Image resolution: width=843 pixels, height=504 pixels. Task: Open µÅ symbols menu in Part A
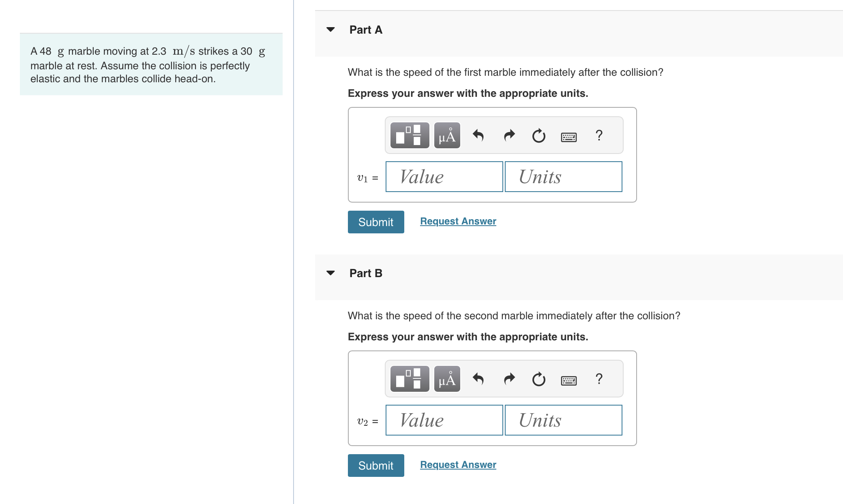(x=447, y=135)
